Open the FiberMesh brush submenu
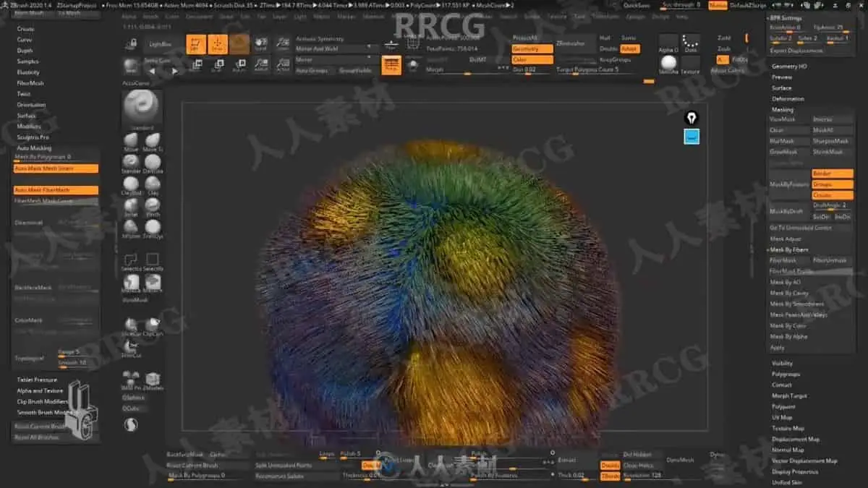The width and height of the screenshot is (868, 488). (30, 82)
